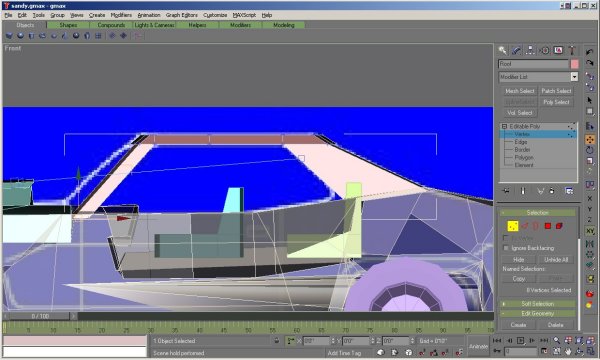Select the Vertex sub-object mode icon
Image resolution: width=600 pixels, height=360 pixels.
513,226
